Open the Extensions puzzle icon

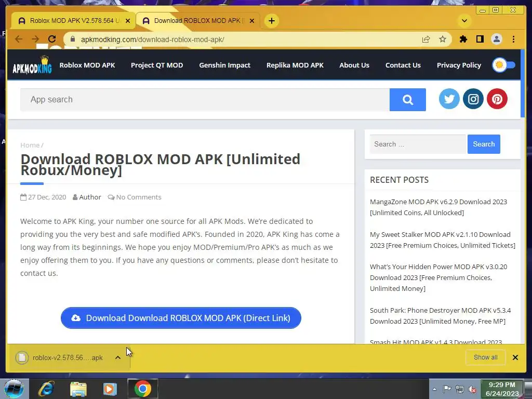coord(463,39)
